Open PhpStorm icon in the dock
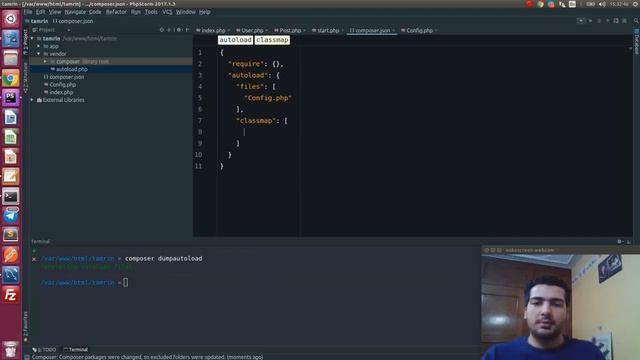The height and width of the screenshot is (360, 640). tap(11, 98)
